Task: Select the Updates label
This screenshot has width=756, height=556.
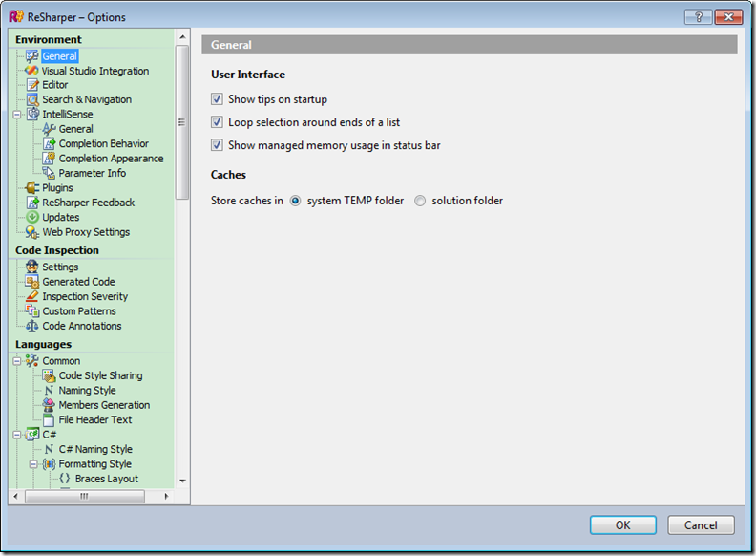Action: click(61, 217)
